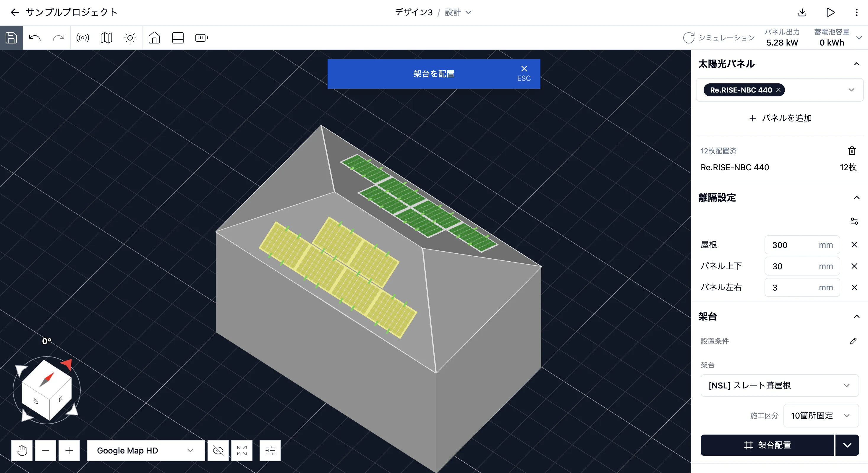This screenshot has width=868, height=473.
Task: Redo the last undone action
Action: tap(58, 38)
